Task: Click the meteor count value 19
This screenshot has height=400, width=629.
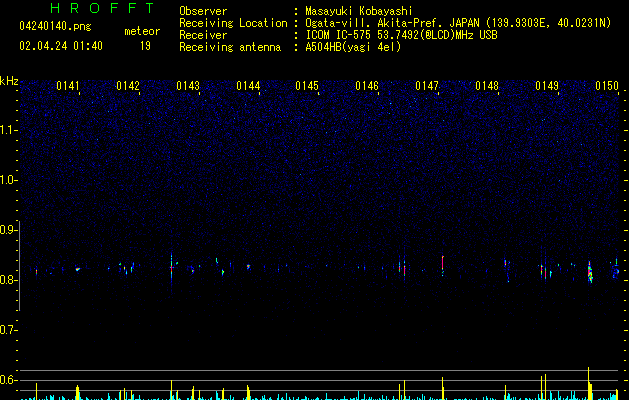Action: tap(145, 46)
